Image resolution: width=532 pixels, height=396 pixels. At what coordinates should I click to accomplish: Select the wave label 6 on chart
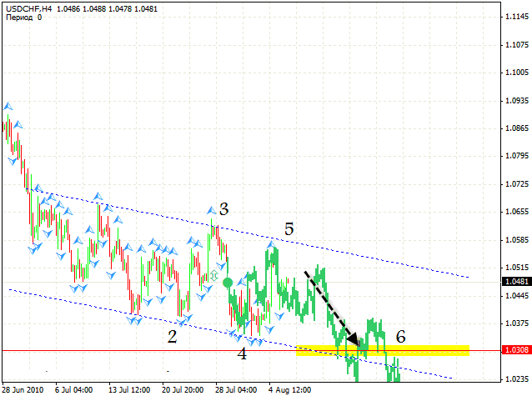pos(401,337)
